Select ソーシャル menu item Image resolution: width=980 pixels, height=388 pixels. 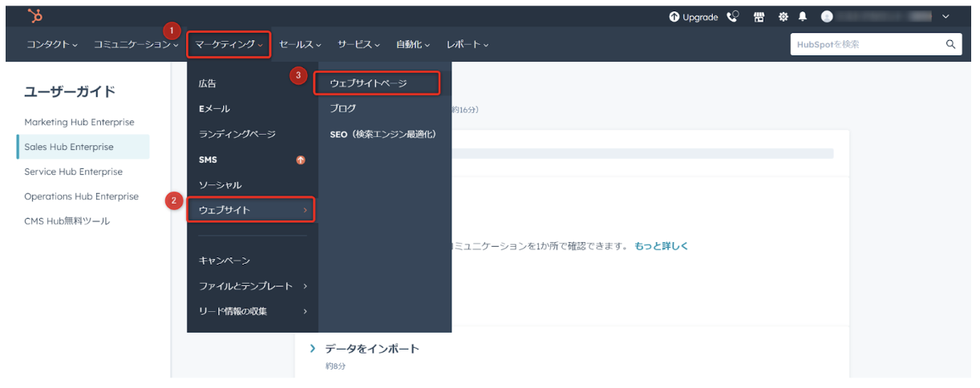click(220, 184)
